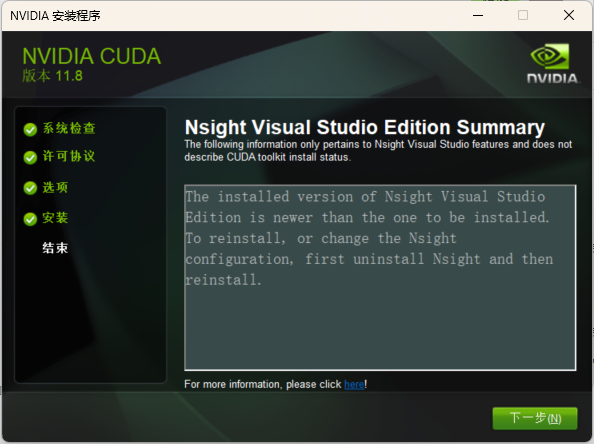Click inside the Nsight summary message box
The image size is (594, 444).
[x=380, y=277]
